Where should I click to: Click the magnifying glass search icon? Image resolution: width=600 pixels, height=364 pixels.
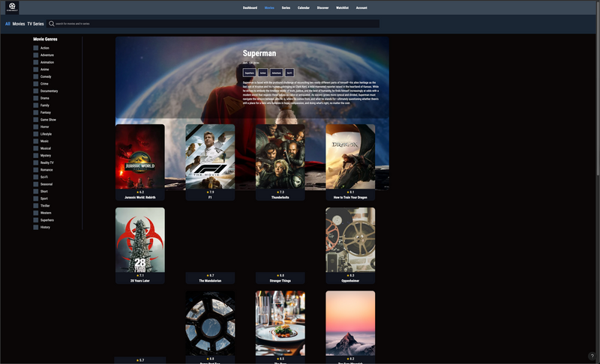[51, 24]
